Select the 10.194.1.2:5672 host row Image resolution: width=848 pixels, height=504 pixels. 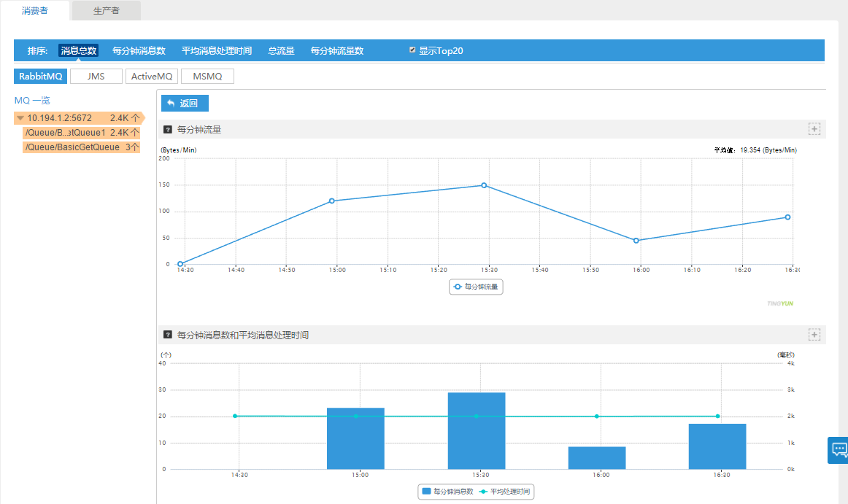(x=79, y=118)
